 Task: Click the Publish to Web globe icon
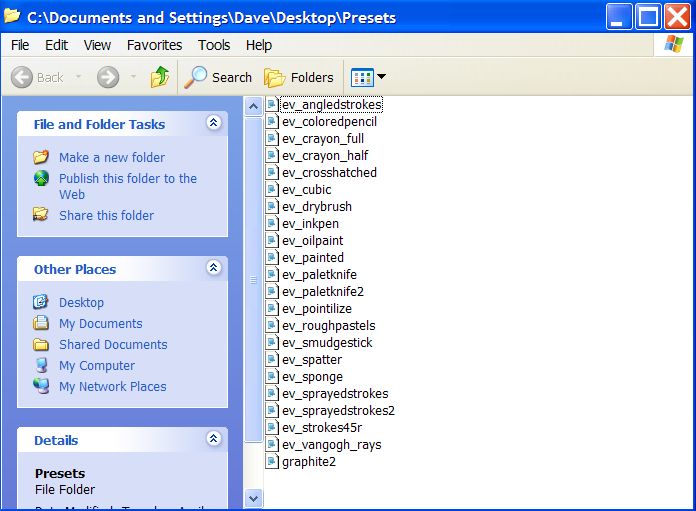tap(41, 178)
